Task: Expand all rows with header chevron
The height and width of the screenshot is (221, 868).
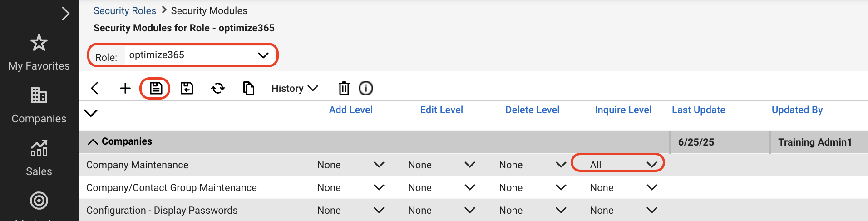Action: (x=91, y=113)
